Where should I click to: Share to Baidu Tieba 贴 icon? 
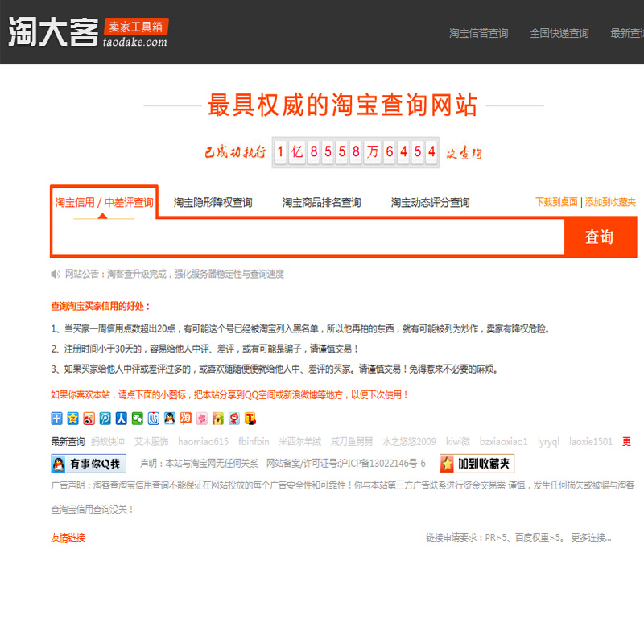click(x=153, y=419)
